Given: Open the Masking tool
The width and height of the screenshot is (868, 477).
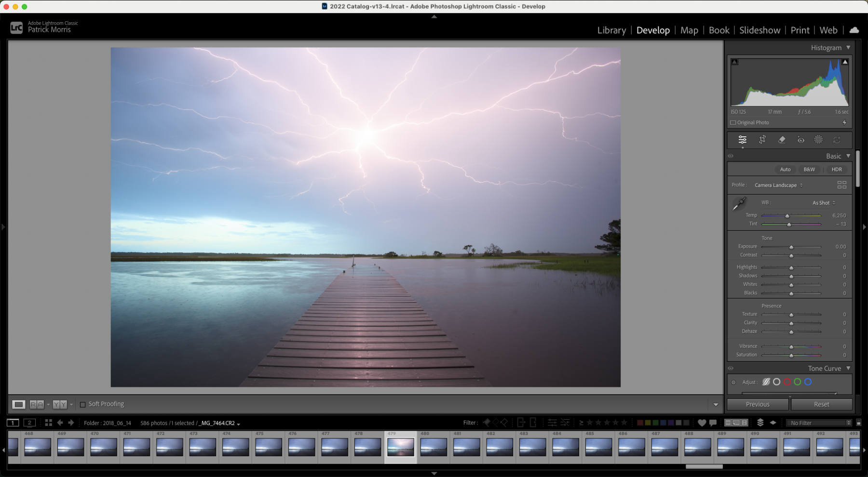Looking at the screenshot, I should (x=818, y=140).
